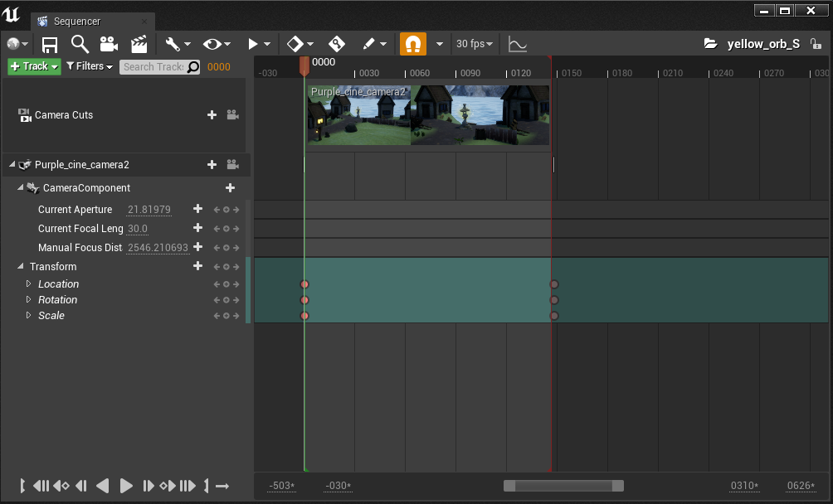
Task: Expand the Location property
Action: [29, 283]
